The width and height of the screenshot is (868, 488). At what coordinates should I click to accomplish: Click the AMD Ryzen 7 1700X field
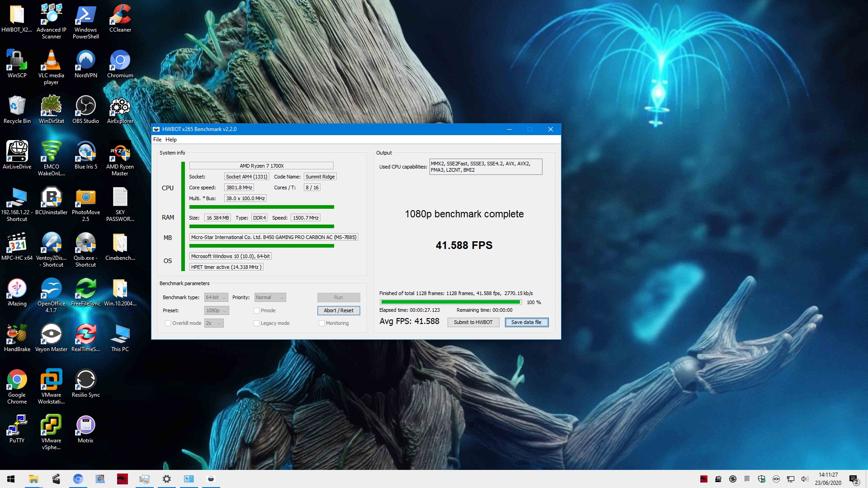pos(261,166)
